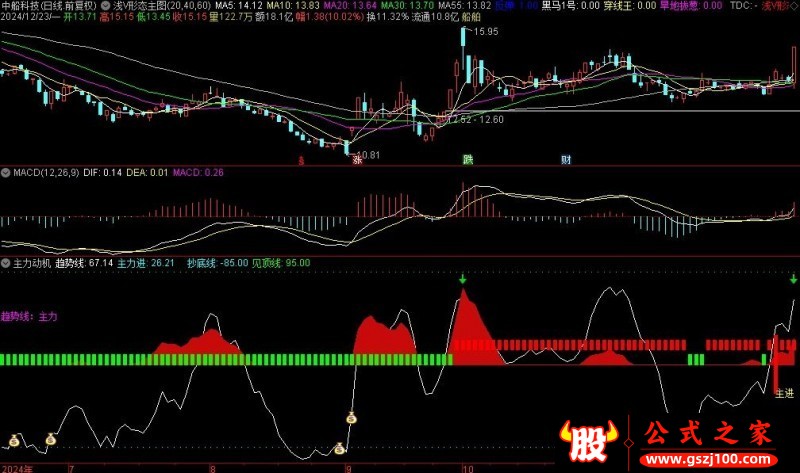Click the blue 财 marker under main chart
800x473 pixels.
(x=566, y=160)
